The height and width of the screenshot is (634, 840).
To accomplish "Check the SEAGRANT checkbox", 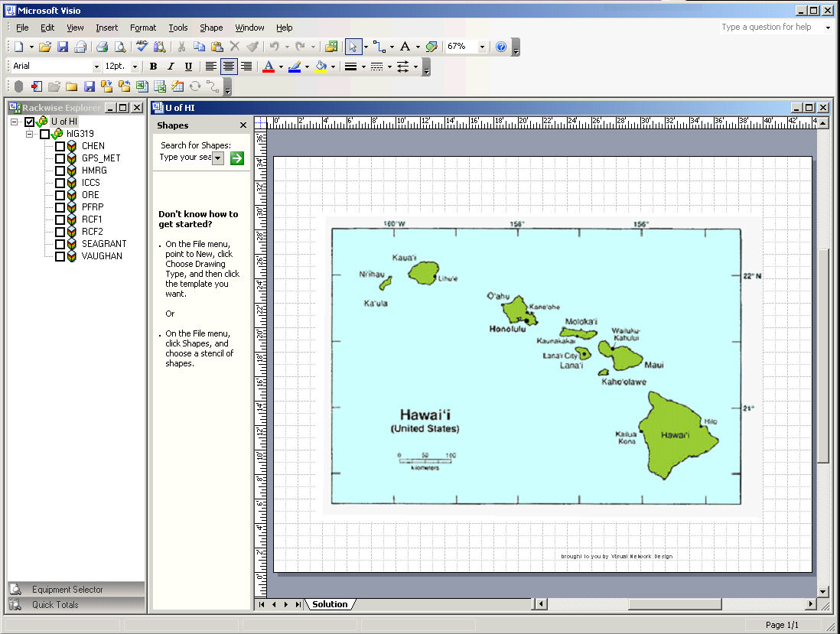I will click(60, 244).
